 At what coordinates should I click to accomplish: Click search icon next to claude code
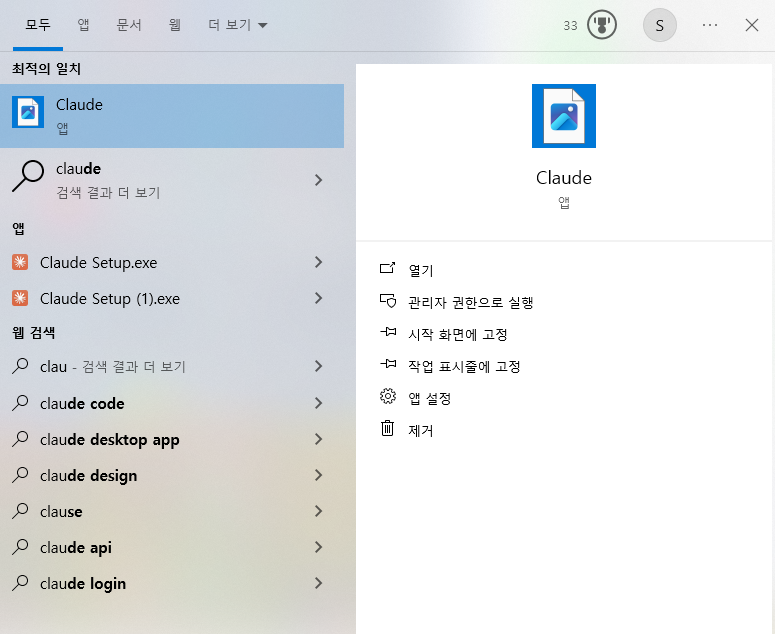[20, 403]
